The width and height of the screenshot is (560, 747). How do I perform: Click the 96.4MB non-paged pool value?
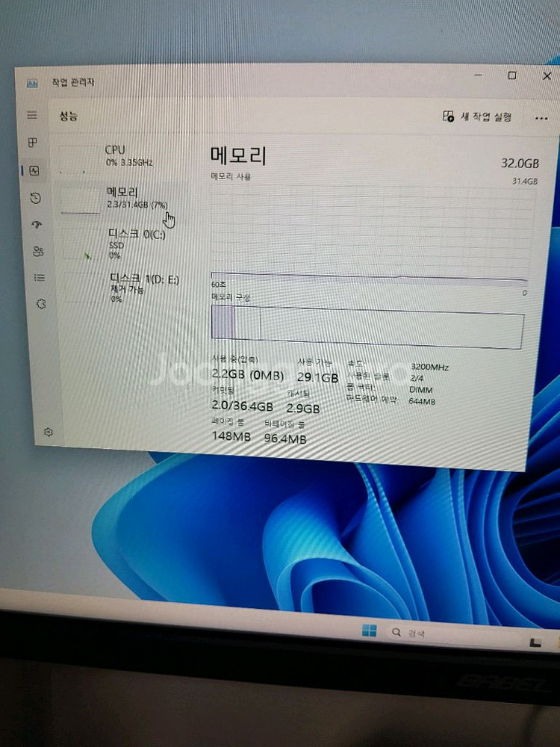(284, 438)
